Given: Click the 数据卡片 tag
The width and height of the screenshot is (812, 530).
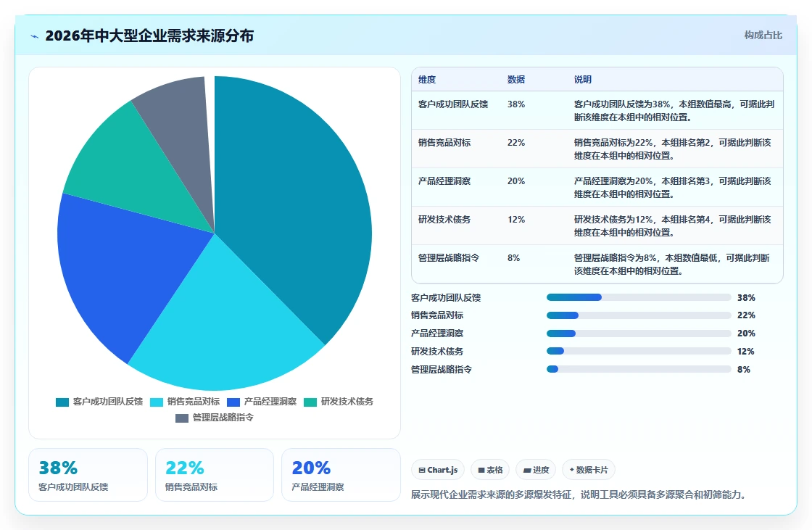Looking at the screenshot, I should click(x=589, y=470).
